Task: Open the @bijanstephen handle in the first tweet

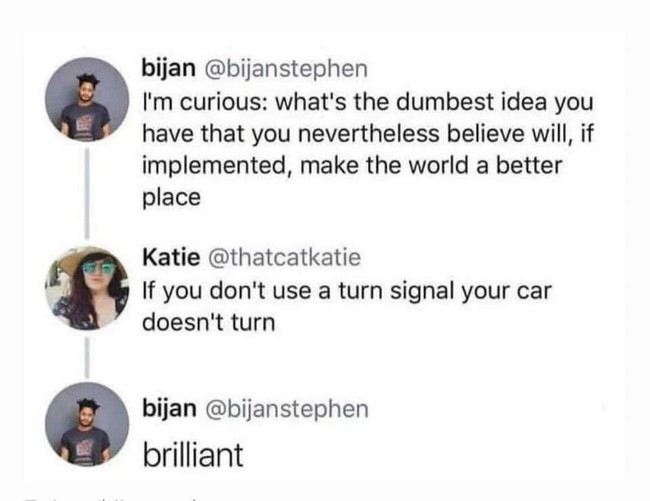Action: (286, 69)
